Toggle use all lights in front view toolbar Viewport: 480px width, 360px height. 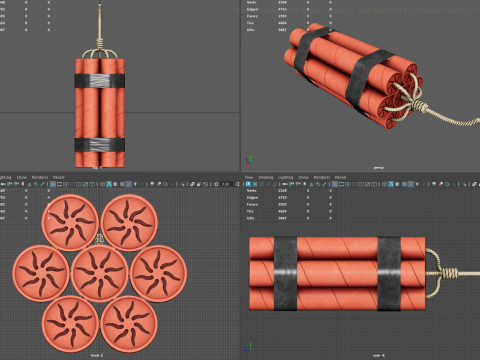[135, 184]
